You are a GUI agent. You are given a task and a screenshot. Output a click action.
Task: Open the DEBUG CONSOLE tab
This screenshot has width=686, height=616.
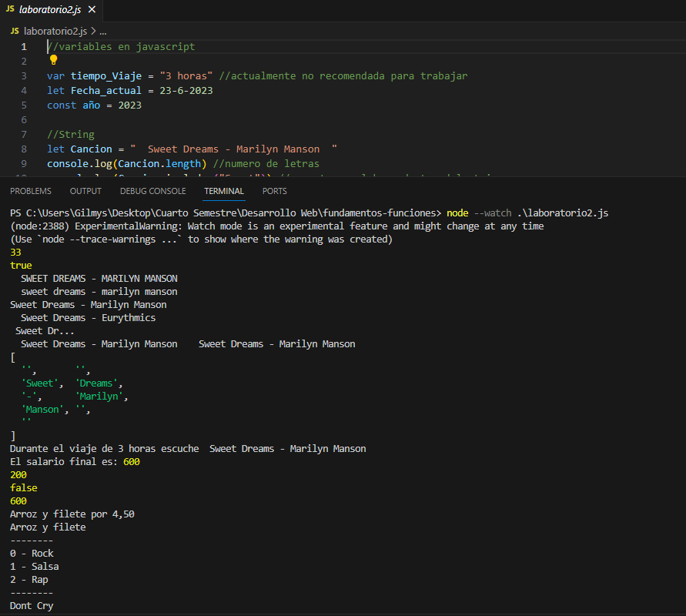152,190
